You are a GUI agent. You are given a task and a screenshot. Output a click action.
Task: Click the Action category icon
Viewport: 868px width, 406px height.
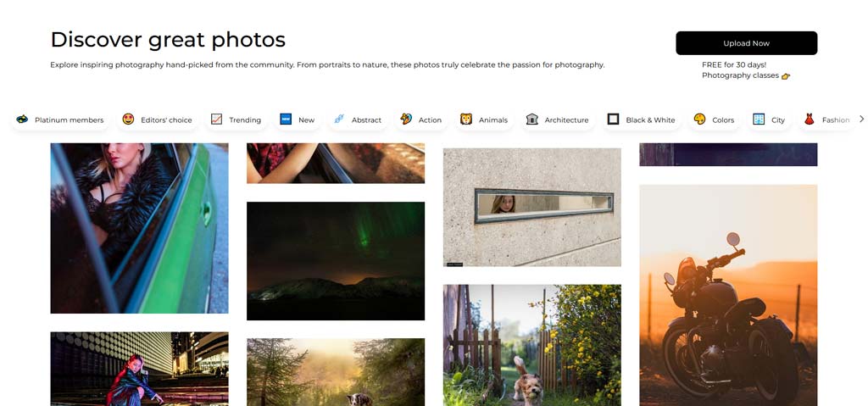click(x=406, y=119)
